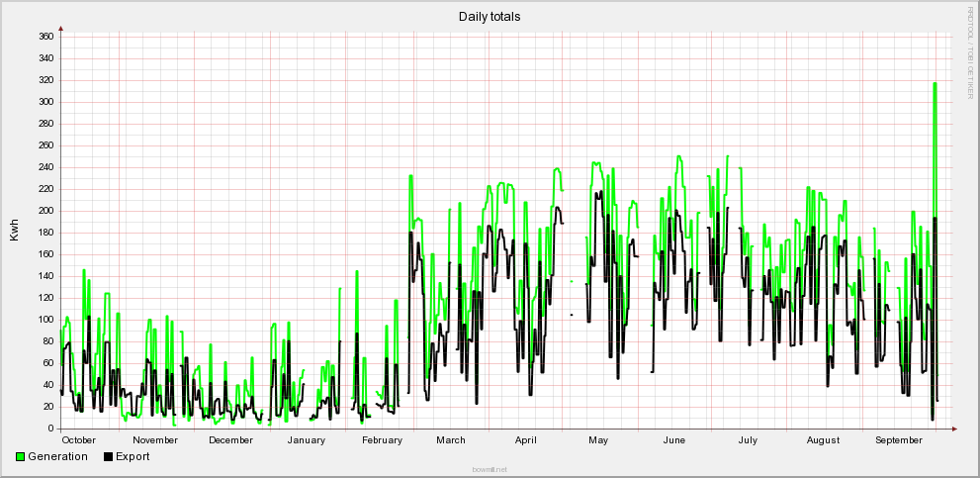Select the September month label

click(899, 440)
